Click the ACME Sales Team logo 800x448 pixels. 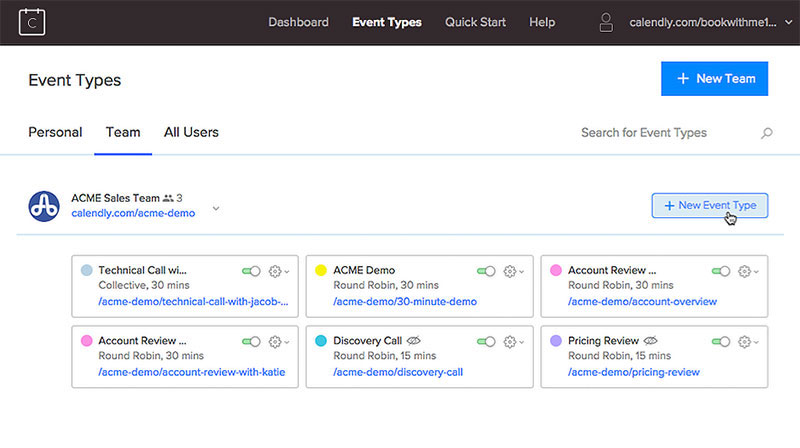(x=44, y=205)
